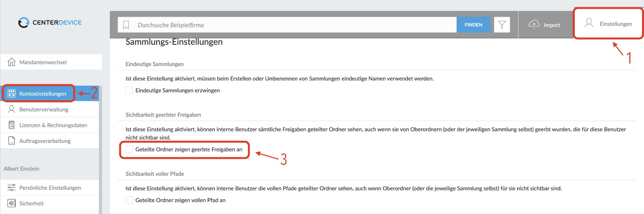644x214 pixels.
Task: Click the sidebar vertical scrollbar
Action: (100, 150)
